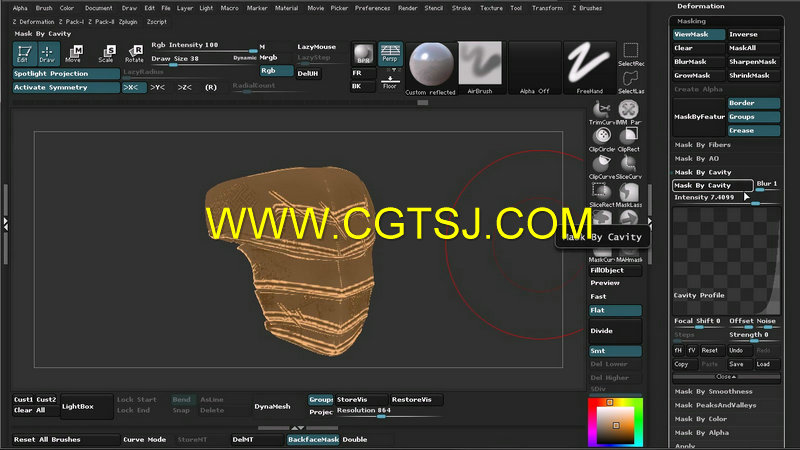Screen dimensions: 800x450
Task: Open the AirBrush stroke thumbnail
Action: coord(480,67)
